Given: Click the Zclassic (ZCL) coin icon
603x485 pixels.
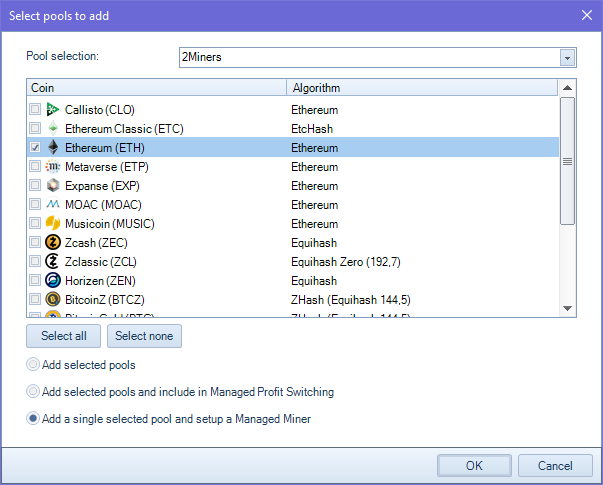Looking at the screenshot, I should 53,262.
